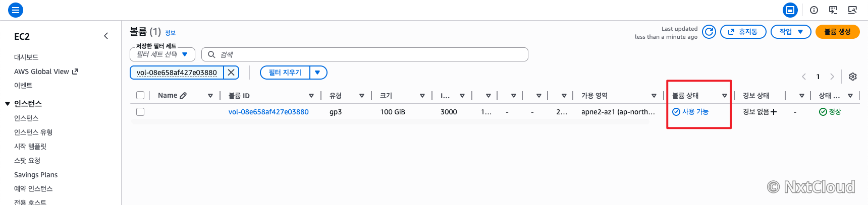Click the 볼륨 생성 button
This screenshot has height=205, width=868.
(838, 32)
